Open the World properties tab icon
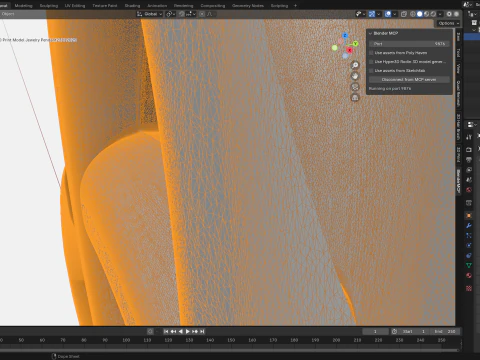 469,190
